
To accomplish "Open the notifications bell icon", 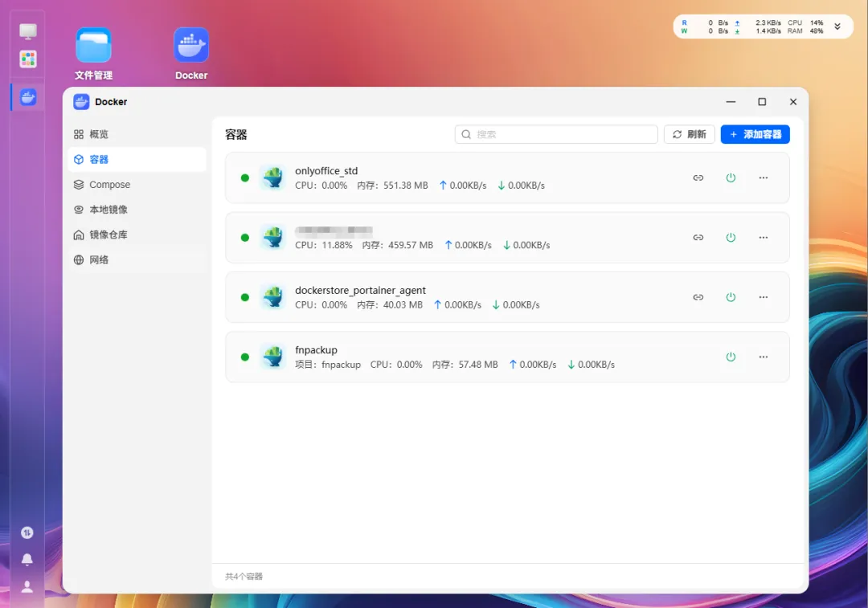I will (27, 559).
